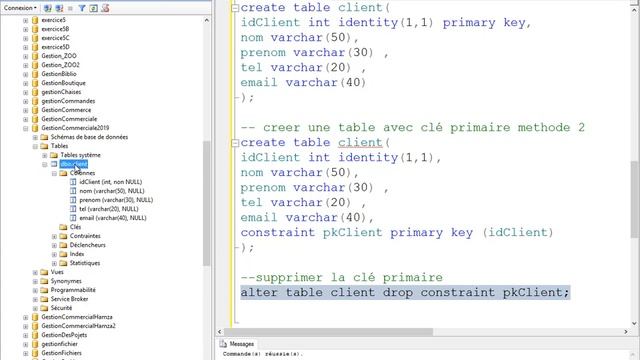This screenshot has height=360, width=640.
Task: Click the column icon beside prenom
Action: [73, 200]
